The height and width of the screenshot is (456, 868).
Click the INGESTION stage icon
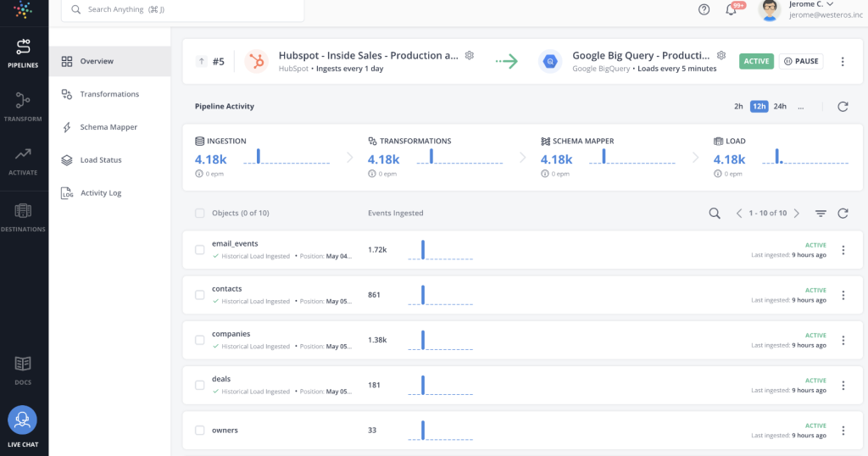(x=199, y=141)
